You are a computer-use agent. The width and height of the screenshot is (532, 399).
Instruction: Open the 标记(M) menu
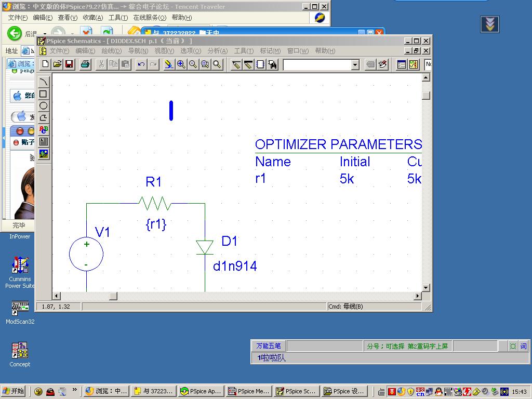(270, 51)
